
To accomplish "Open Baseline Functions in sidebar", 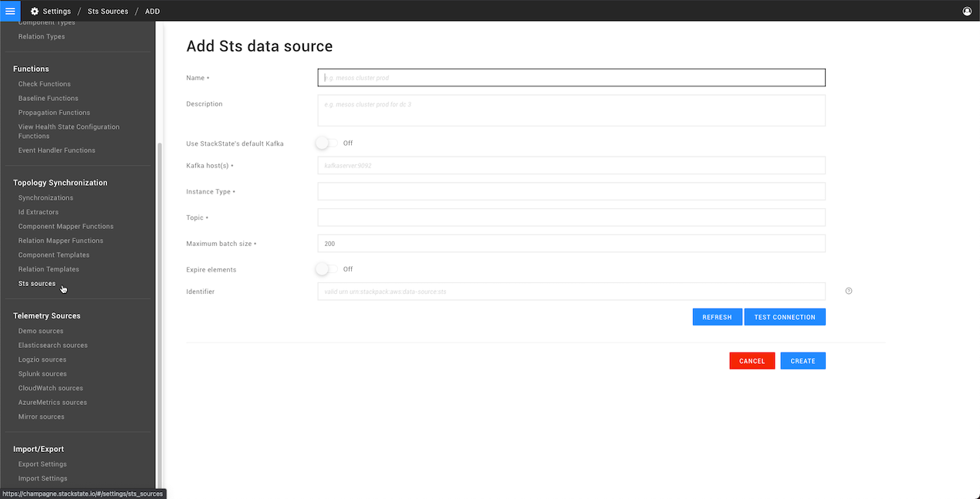I will tap(48, 99).
